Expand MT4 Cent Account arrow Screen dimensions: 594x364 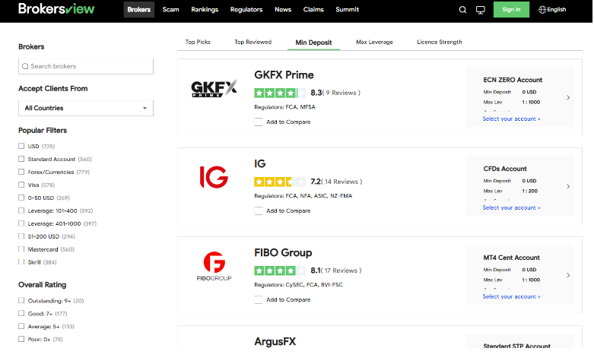(568, 275)
